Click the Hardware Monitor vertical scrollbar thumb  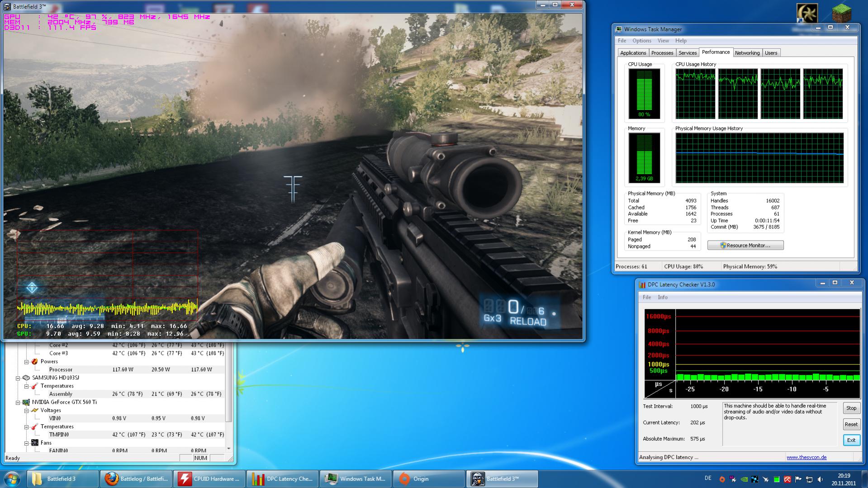click(228, 383)
